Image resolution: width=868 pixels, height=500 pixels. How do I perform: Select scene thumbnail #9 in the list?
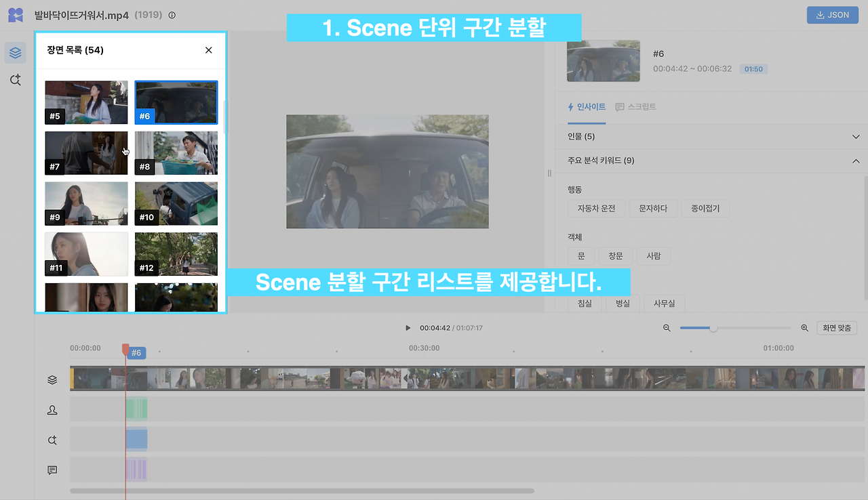click(86, 203)
